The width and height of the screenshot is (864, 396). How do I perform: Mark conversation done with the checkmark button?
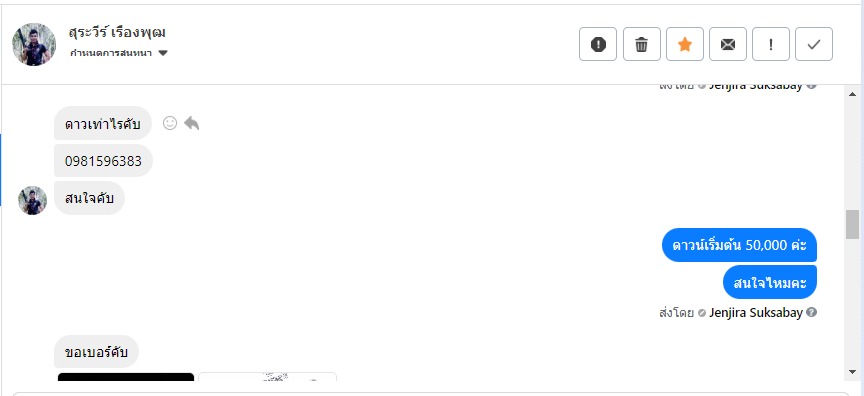(814, 44)
